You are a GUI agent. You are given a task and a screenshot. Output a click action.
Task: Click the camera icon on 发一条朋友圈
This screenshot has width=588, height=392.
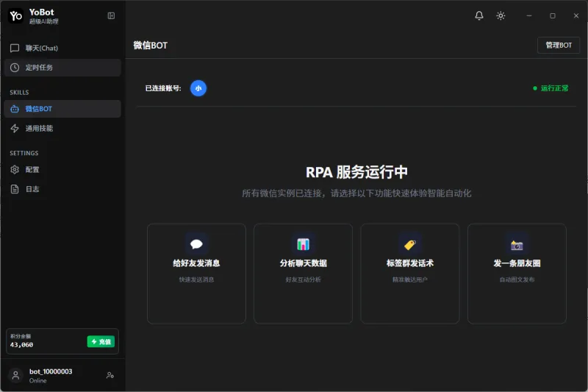click(517, 245)
